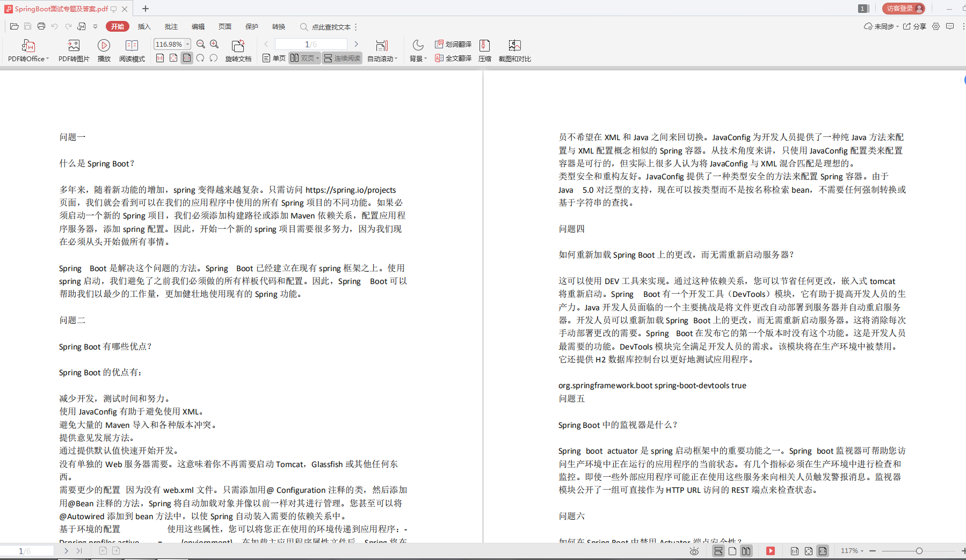Rotate view counterclockwise in the ribbon
This screenshot has width=966, height=560.
pyautogui.click(x=214, y=58)
